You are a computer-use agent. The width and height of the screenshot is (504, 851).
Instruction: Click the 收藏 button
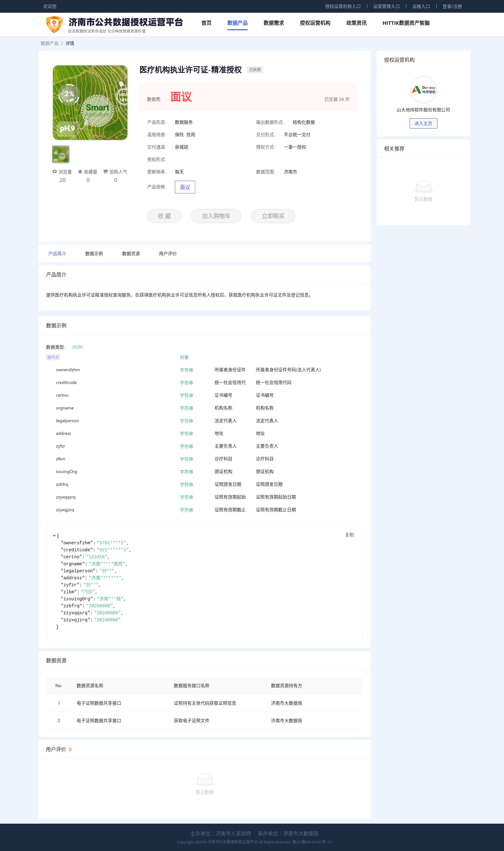point(164,216)
